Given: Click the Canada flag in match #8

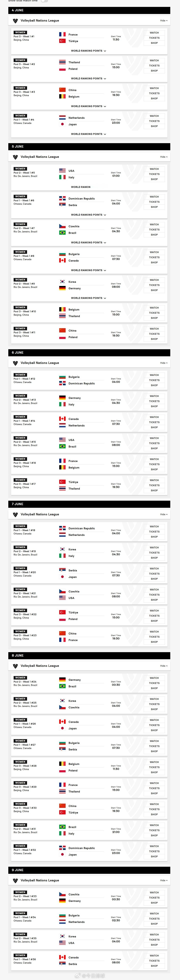Looking at the screenshot, I should (x=62, y=261).
